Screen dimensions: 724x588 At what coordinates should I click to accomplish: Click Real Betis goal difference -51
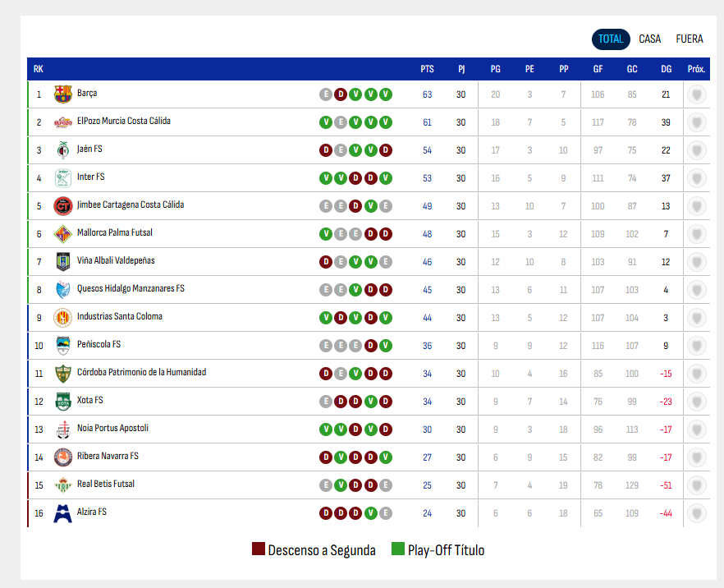click(666, 485)
